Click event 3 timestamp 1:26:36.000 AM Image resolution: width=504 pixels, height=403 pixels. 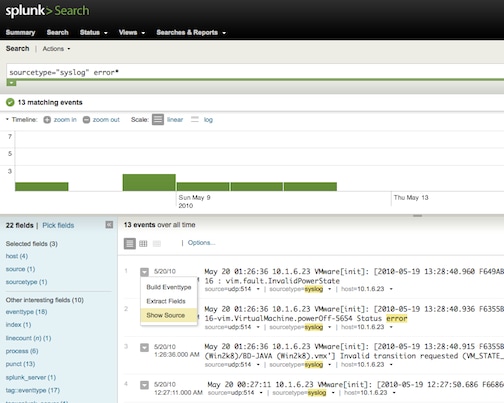coord(177,354)
